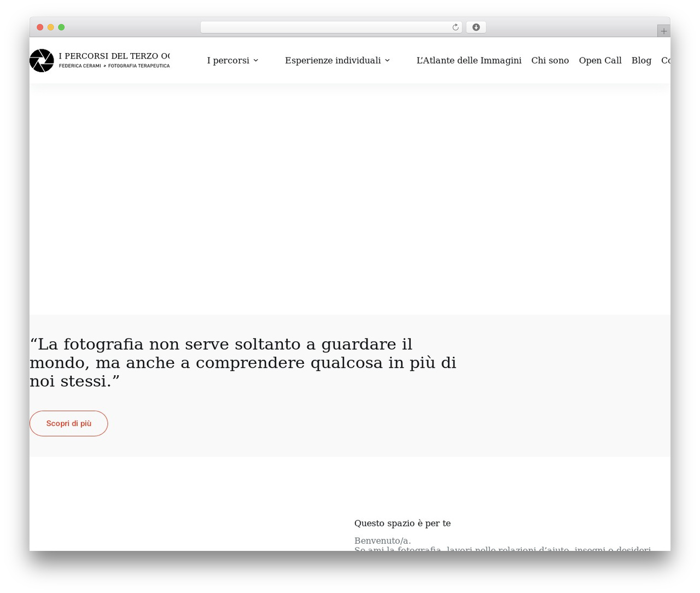
Task: Focus the browser address bar
Action: (x=331, y=27)
